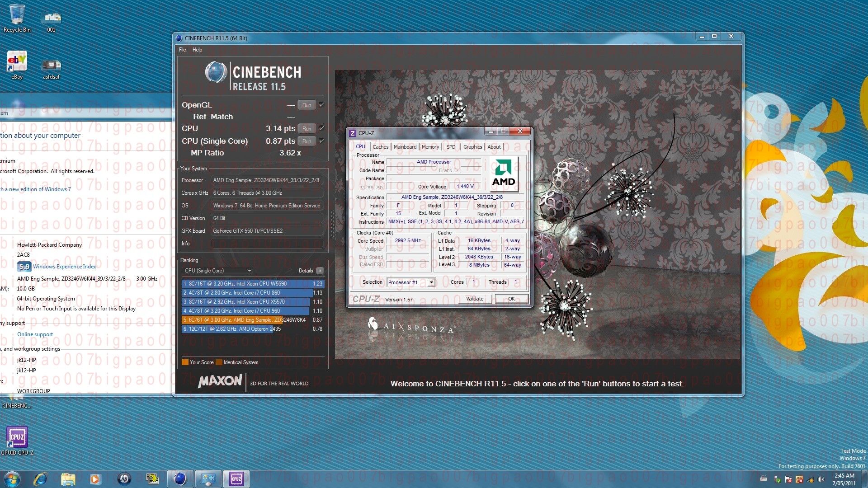The image size is (868, 488).
Task: Click the Windows Start orb
Action: (x=12, y=479)
